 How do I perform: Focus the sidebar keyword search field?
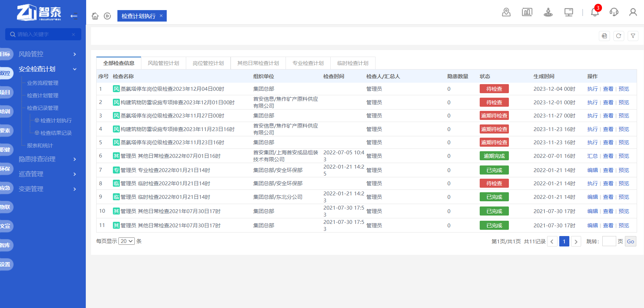click(x=43, y=34)
